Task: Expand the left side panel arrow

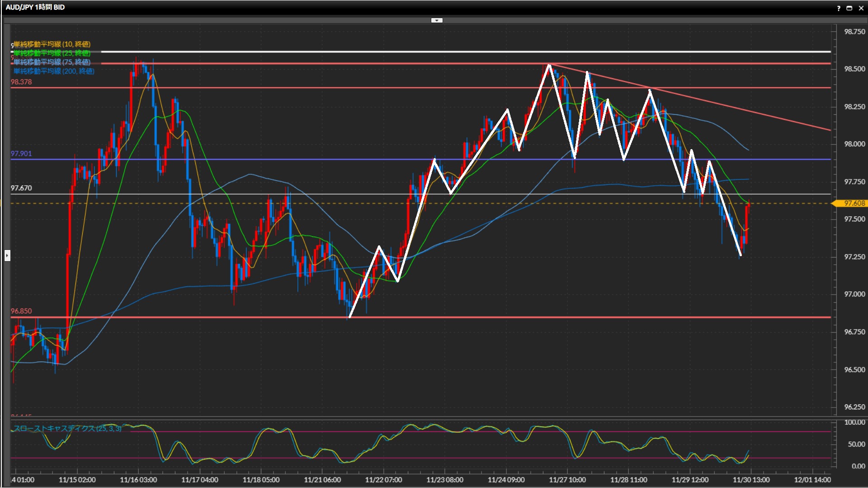Action: 7,256
